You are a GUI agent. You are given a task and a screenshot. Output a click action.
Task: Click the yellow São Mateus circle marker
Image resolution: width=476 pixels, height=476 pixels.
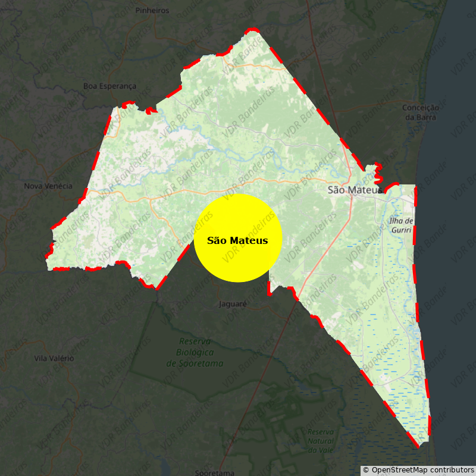[x=237, y=238]
